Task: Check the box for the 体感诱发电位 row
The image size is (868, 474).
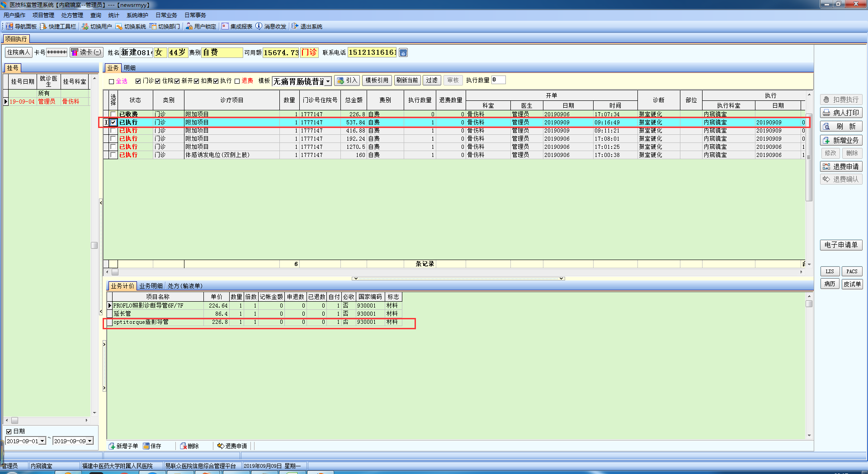Action: pos(113,155)
